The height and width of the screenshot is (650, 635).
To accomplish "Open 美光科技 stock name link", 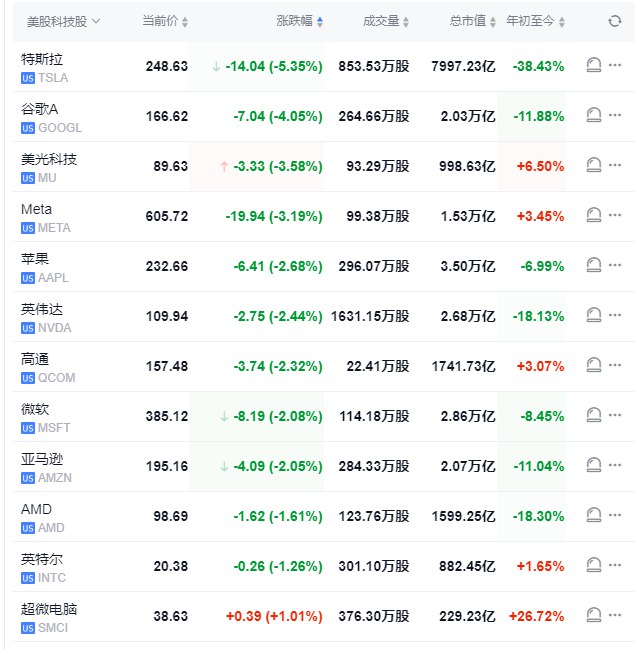I will [x=49, y=159].
